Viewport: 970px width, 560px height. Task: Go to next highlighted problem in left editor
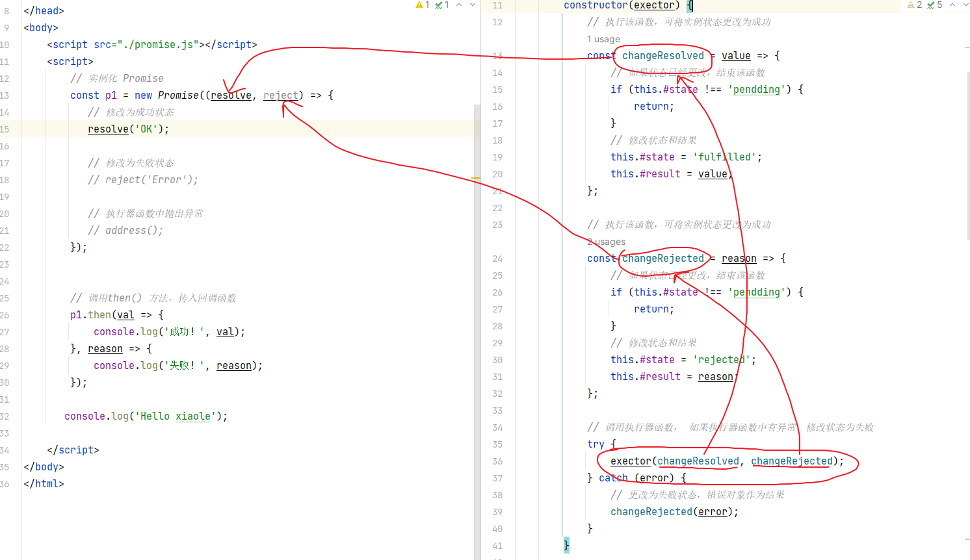coord(473,5)
